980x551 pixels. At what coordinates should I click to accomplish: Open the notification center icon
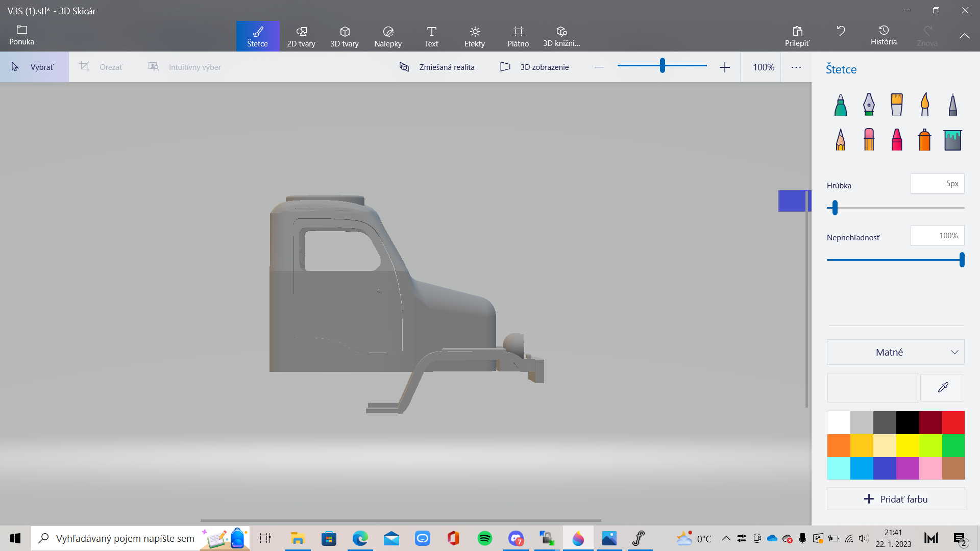coord(961,539)
